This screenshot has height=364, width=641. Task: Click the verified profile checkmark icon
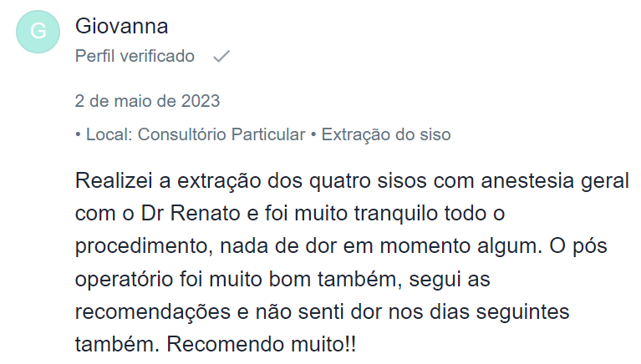point(221,57)
